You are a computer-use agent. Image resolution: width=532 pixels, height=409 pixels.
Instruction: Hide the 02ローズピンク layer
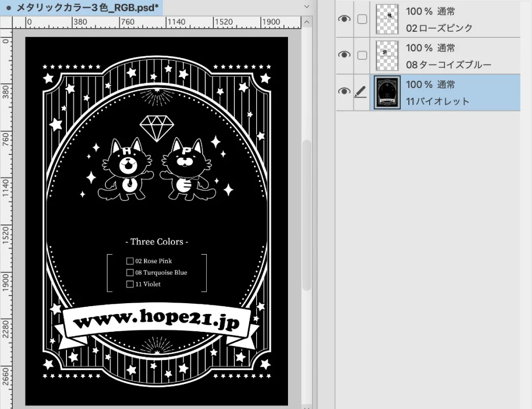pos(345,19)
